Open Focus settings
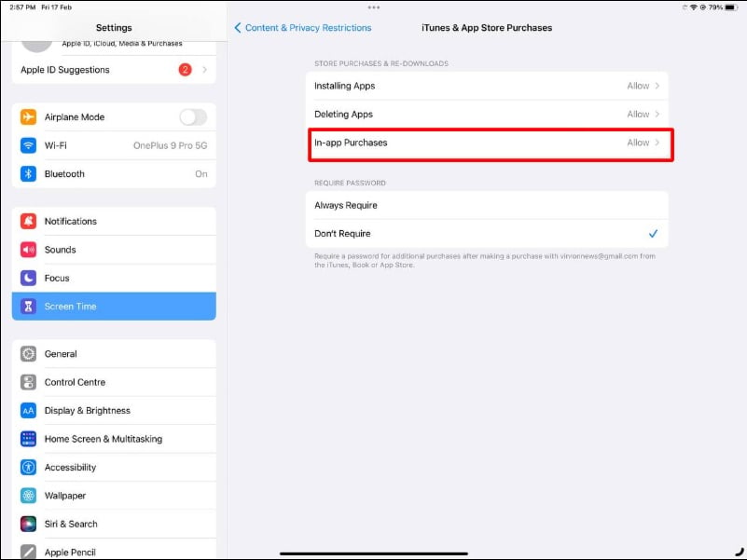The width and height of the screenshot is (747, 560). click(x=114, y=278)
